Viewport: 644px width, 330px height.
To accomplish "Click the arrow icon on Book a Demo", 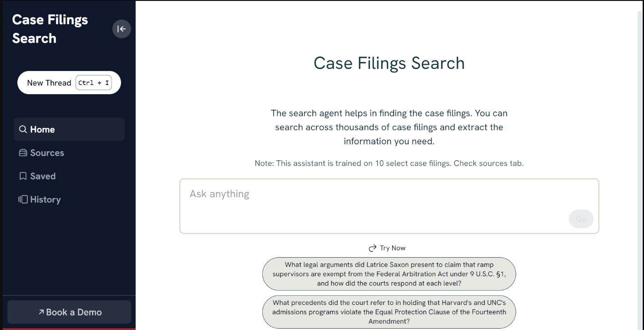I will point(41,312).
